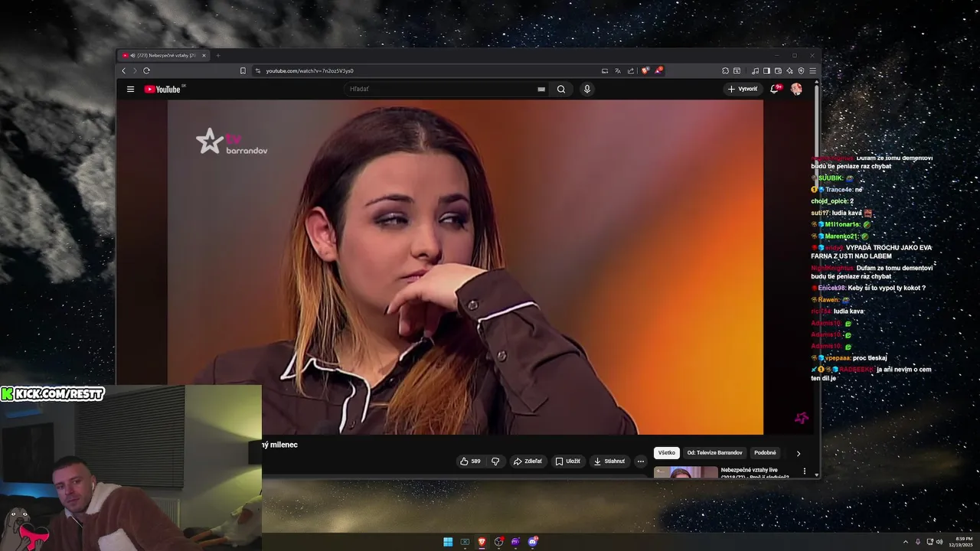Open the media control music note icon

tap(755, 70)
